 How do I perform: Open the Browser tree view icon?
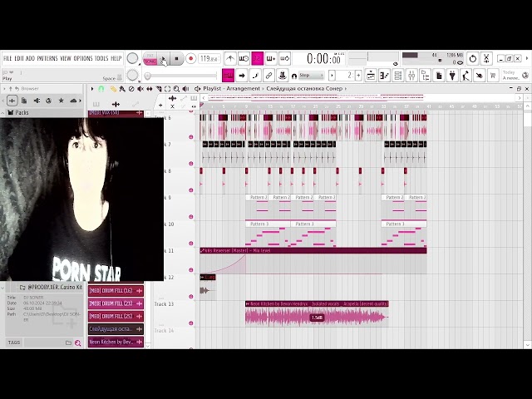coord(425,76)
